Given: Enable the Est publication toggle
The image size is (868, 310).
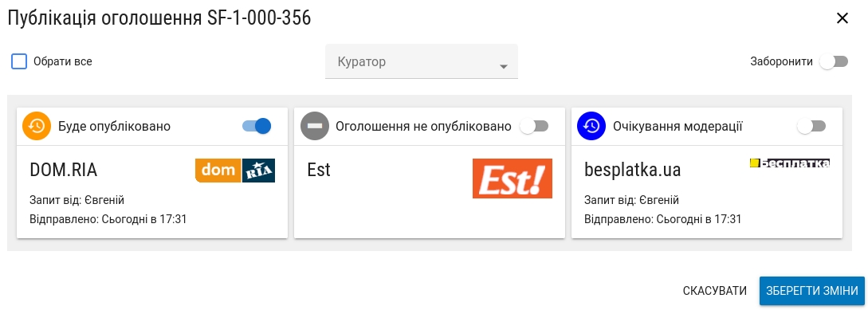Looking at the screenshot, I should tap(534, 126).
